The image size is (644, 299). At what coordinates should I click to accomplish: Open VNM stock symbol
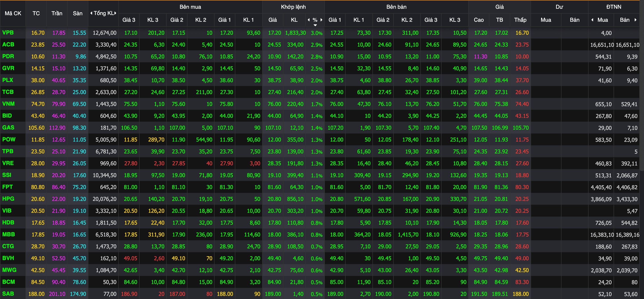click(9, 104)
